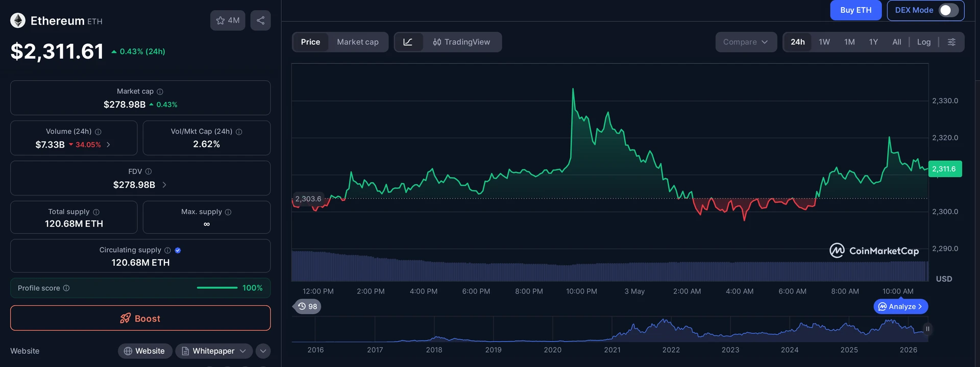This screenshot has width=980, height=367.
Task: Select 1Y time range
Action: click(873, 42)
